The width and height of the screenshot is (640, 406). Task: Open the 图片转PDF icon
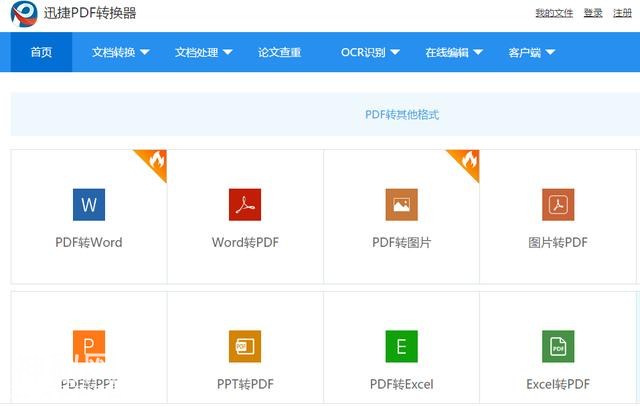pos(558,204)
